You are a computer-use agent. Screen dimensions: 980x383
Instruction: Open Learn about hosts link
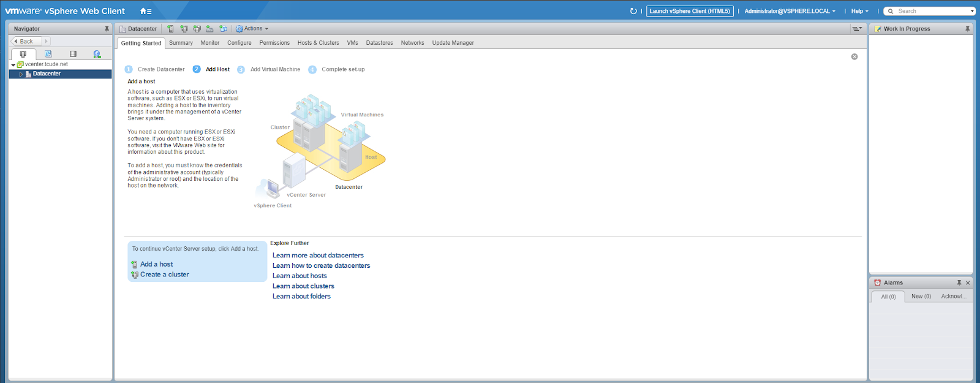(300, 276)
